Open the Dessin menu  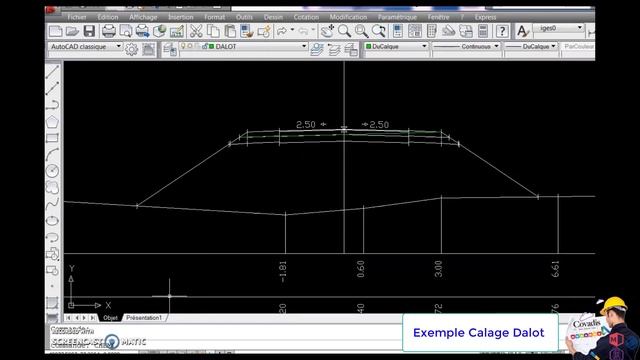273,17
